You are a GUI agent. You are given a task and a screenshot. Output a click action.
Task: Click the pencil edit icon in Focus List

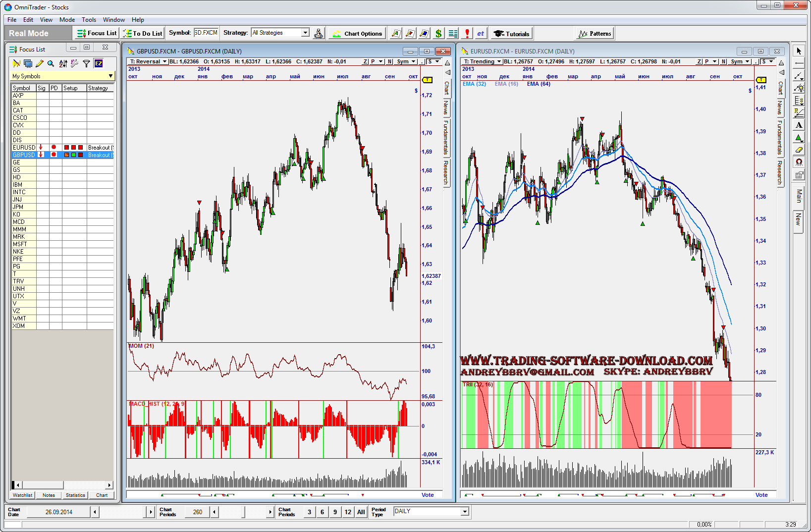click(40, 63)
